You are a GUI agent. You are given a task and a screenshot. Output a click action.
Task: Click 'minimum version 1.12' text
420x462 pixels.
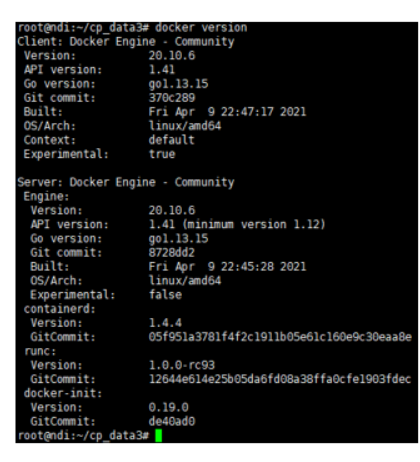click(x=254, y=224)
